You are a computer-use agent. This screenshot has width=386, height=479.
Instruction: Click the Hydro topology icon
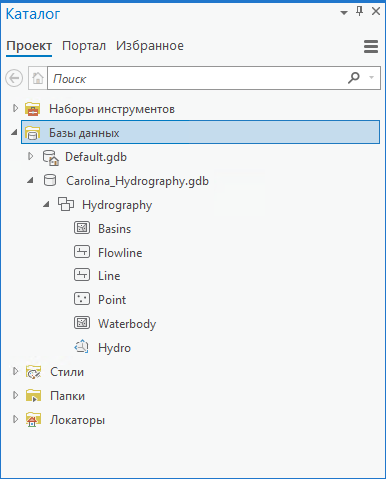click(x=81, y=347)
